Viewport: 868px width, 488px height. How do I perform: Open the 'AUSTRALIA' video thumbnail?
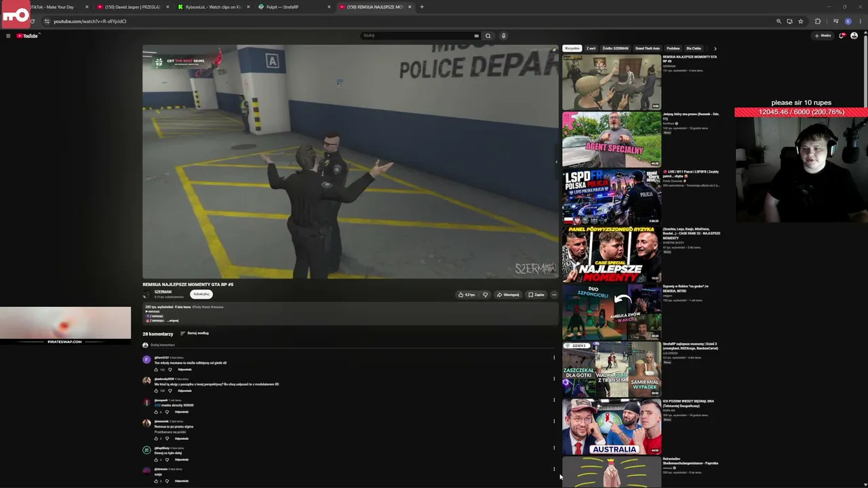point(612,427)
